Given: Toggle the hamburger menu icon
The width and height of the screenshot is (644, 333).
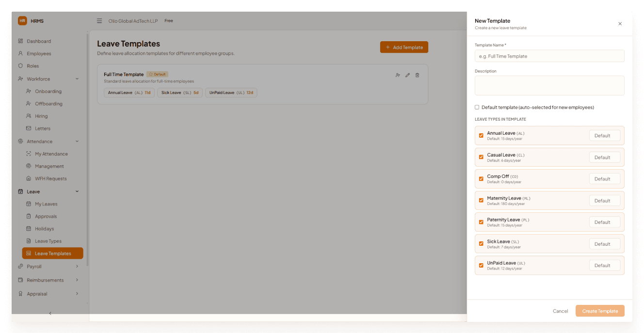Looking at the screenshot, I should tap(99, 21).
